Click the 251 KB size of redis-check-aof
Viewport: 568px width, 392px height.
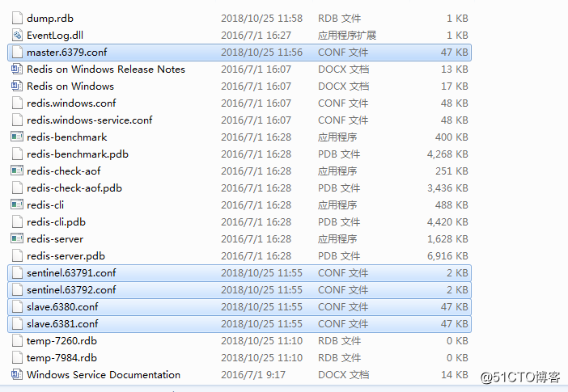point(451,171)
